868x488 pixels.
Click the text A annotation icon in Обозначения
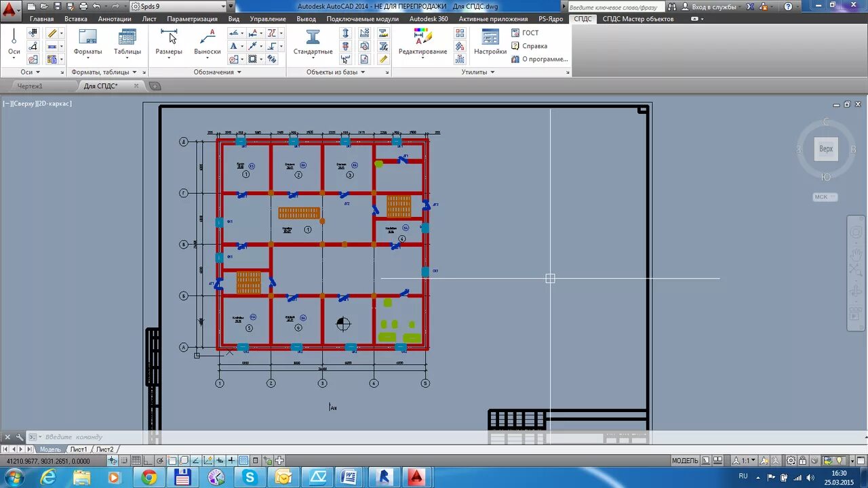pyautogui.click(x=234, y=46)
